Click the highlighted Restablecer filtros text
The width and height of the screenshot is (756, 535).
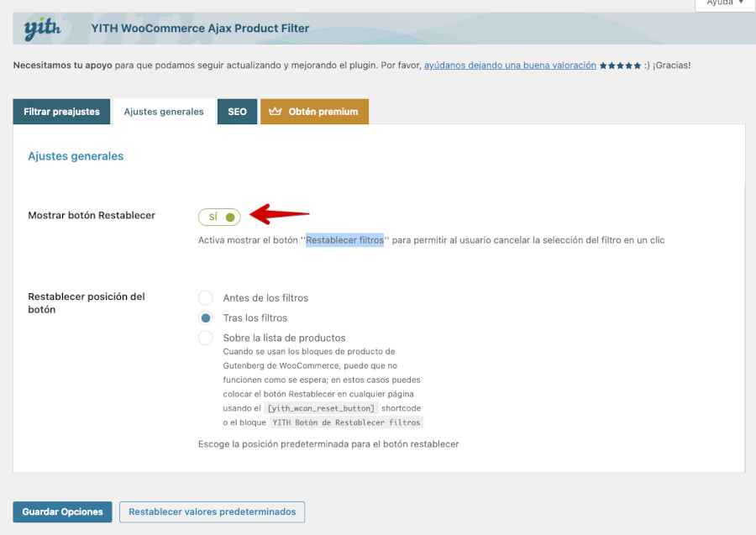click(x=344, y=240)
